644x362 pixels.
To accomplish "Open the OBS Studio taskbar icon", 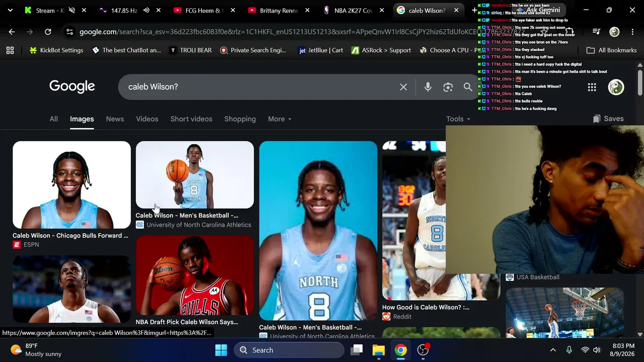I will click(423, 350).
